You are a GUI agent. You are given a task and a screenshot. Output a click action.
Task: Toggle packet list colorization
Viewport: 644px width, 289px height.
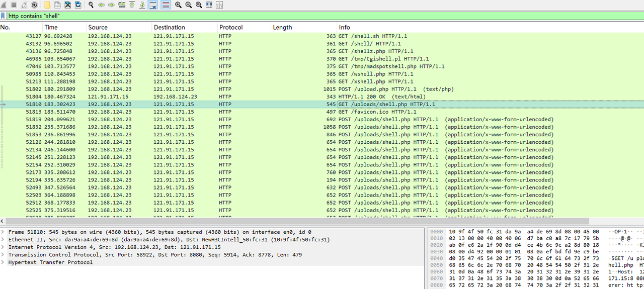tap(165, 5)
